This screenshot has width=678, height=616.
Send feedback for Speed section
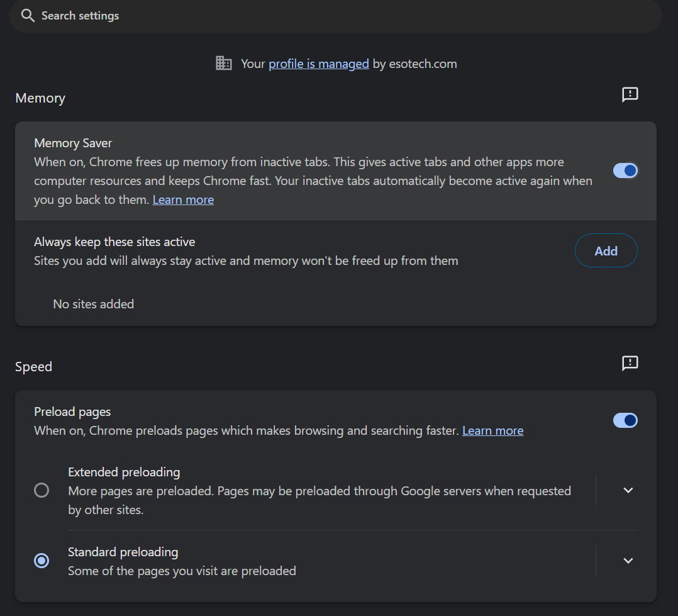(630, 363)
